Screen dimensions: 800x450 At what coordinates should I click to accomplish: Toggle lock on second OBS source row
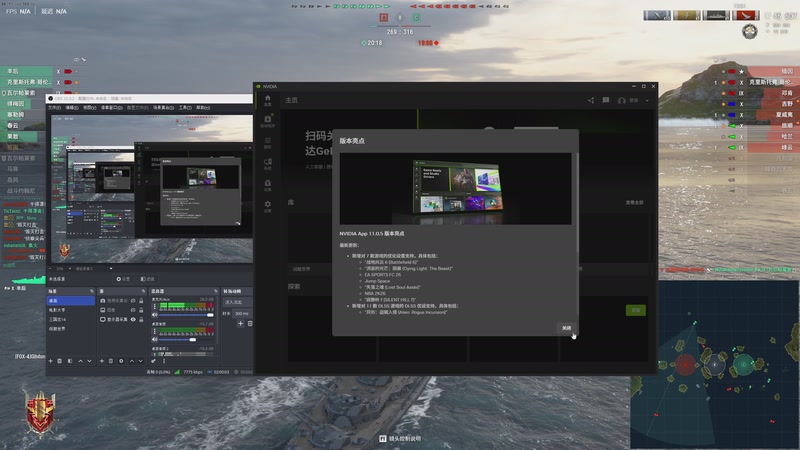pyautogui.click(x=141, y=310)
